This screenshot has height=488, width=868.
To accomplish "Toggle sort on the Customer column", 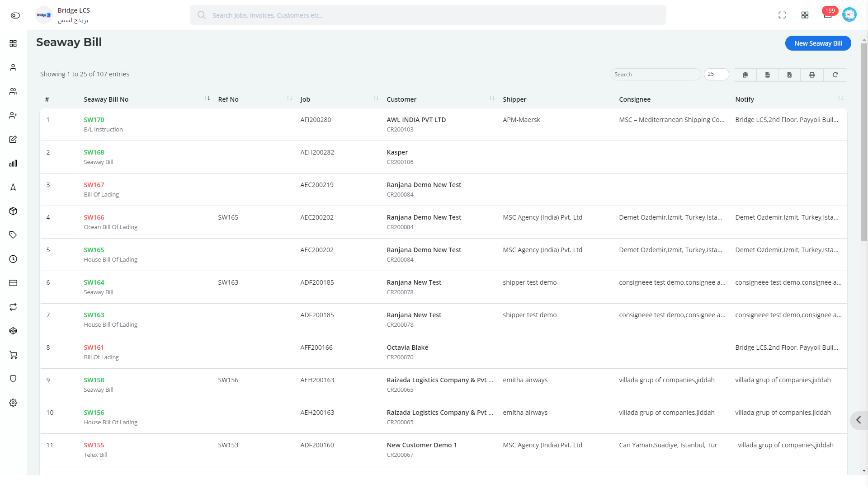I will [492, 99].
